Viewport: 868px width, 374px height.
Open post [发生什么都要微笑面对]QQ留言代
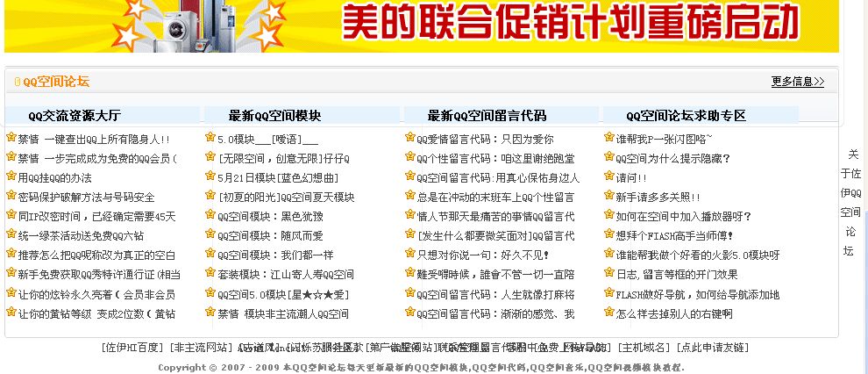[495, 236]
